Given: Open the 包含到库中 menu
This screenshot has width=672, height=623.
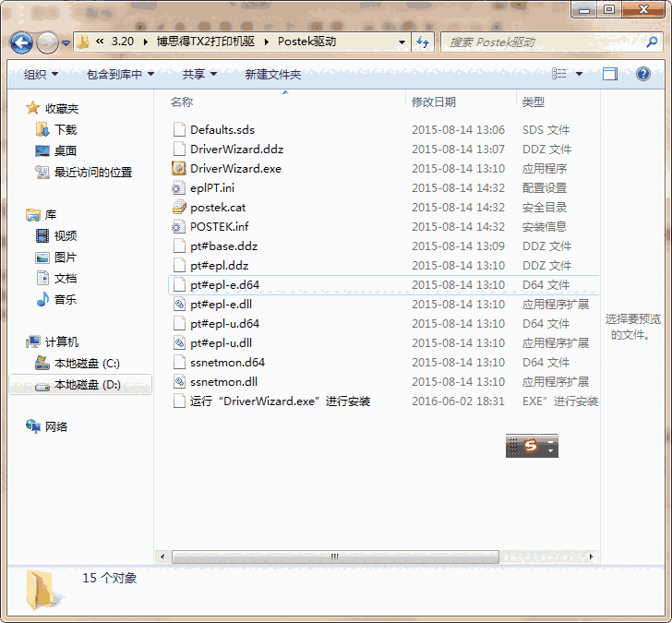Looking at the screenshot, I should tap(120, 75).
